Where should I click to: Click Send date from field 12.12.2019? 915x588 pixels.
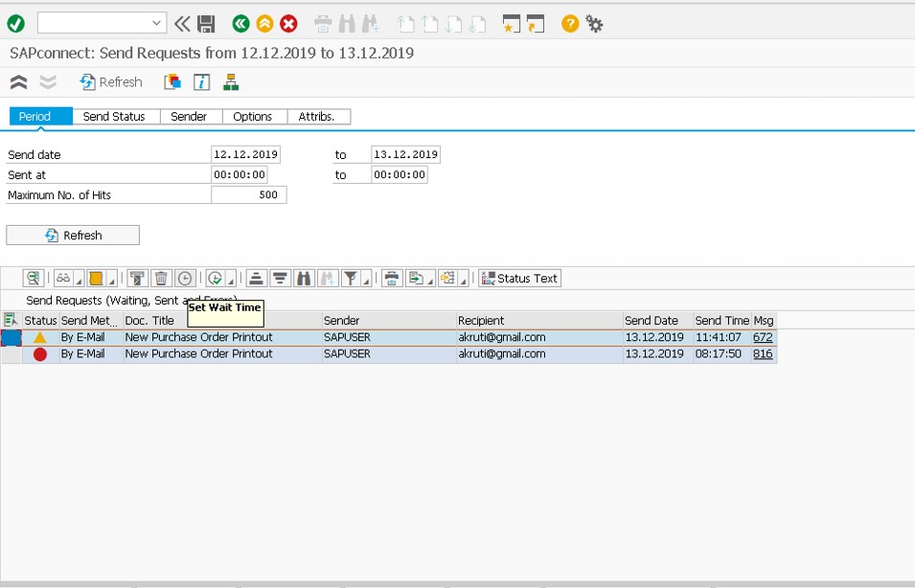pyautogui.click(x=245, y=154)
